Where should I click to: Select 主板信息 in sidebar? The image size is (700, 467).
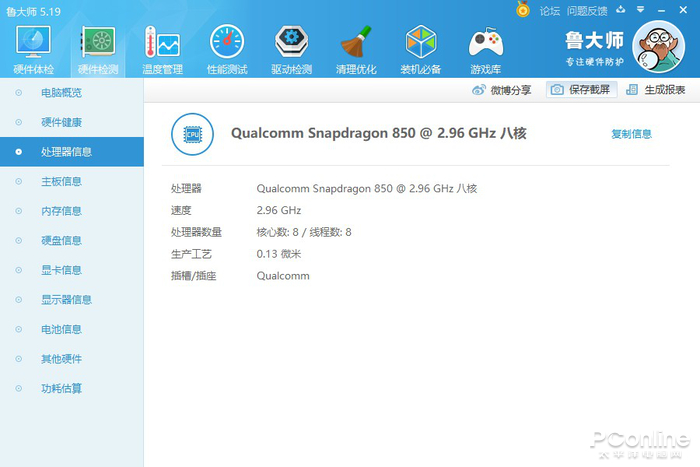coord(72,181)
